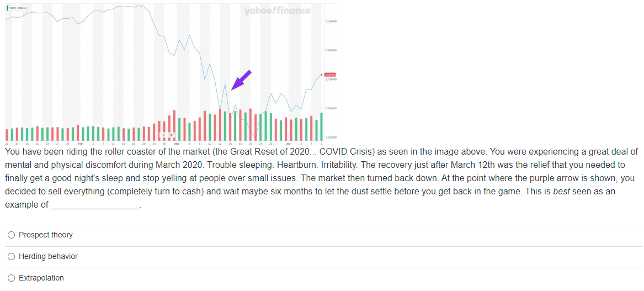Select the Extrapolation radio button

click(12, 278)
